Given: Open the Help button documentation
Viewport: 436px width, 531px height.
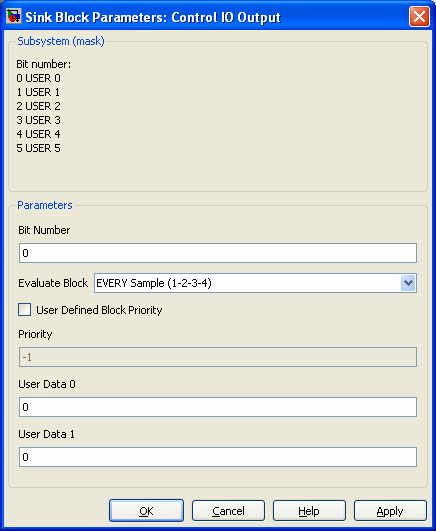Looking at the screenshot, I should tap(309, 510).
